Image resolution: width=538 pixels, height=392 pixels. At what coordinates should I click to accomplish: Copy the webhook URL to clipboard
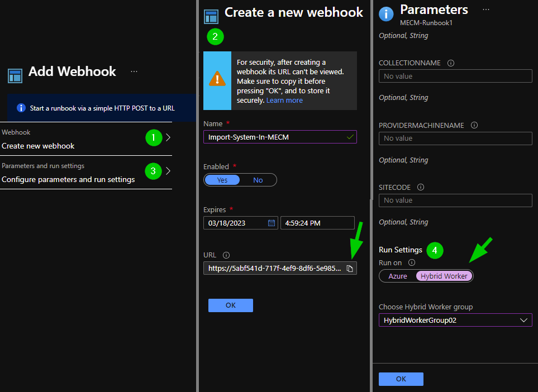(x=350, y=269)
